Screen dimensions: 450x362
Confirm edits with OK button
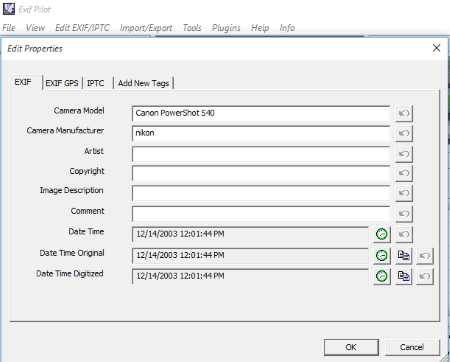pos(351,347)
